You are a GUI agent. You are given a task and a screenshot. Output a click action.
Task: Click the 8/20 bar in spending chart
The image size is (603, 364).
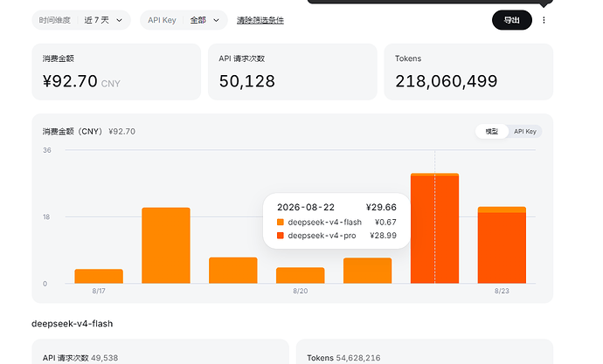coord(301,275)
